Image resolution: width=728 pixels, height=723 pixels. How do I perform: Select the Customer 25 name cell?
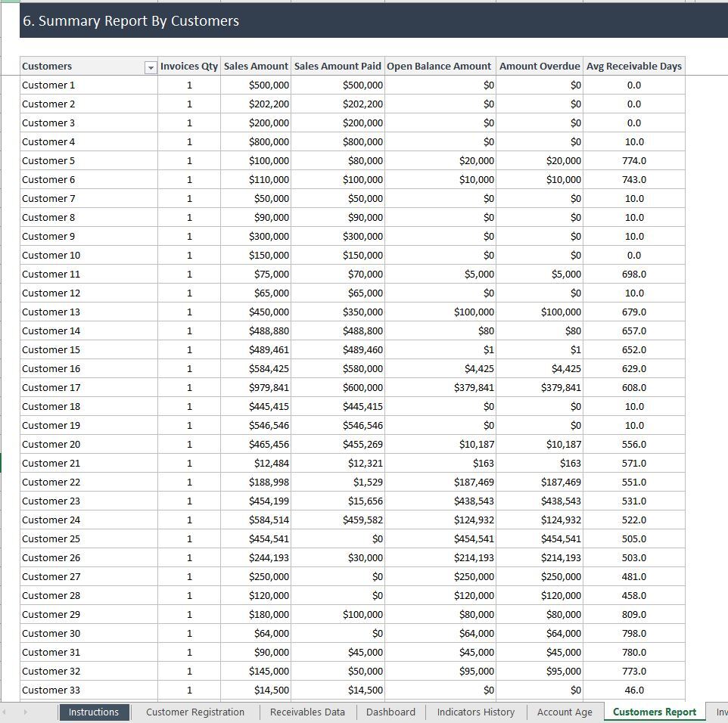[89, 538]
